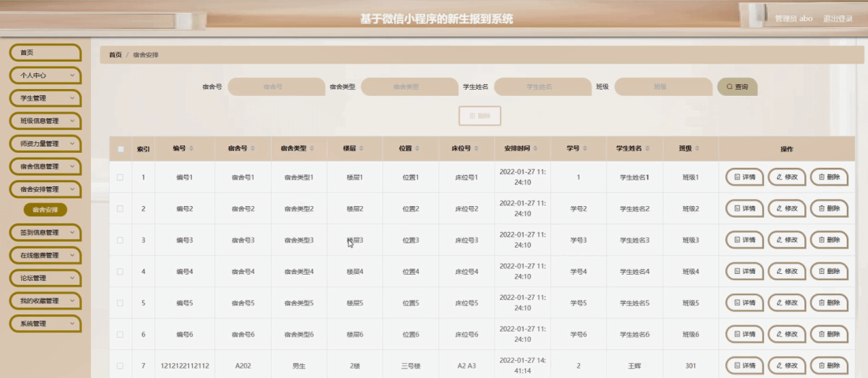Click 修改 for row 编号4
The width and height of the screenshot is (868, 378).
[787, 271]
